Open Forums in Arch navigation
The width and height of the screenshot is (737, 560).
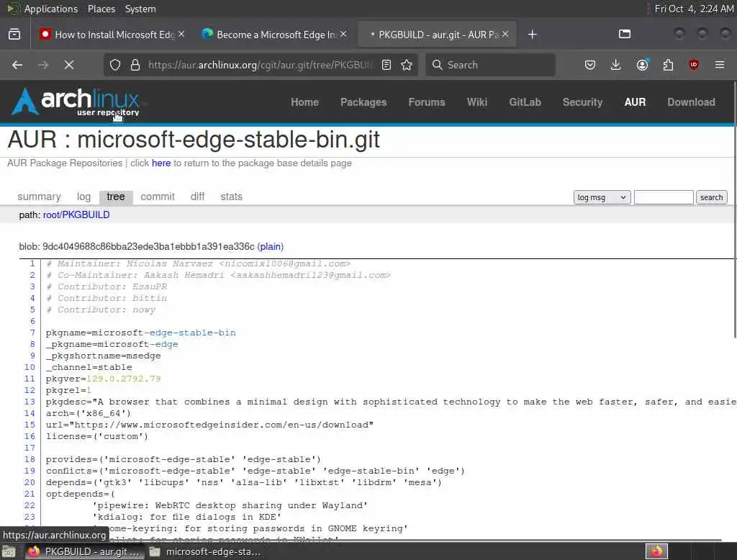click(426, 102)
